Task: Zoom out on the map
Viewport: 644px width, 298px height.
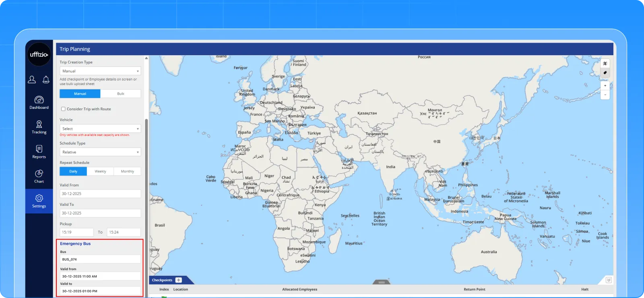Action: (x=605, y=95)
